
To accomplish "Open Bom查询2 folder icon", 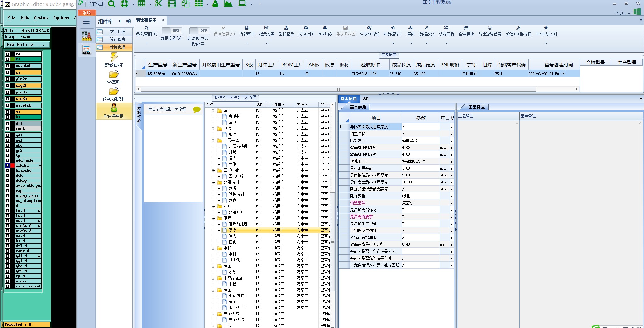I will click(x=114, y=75).
